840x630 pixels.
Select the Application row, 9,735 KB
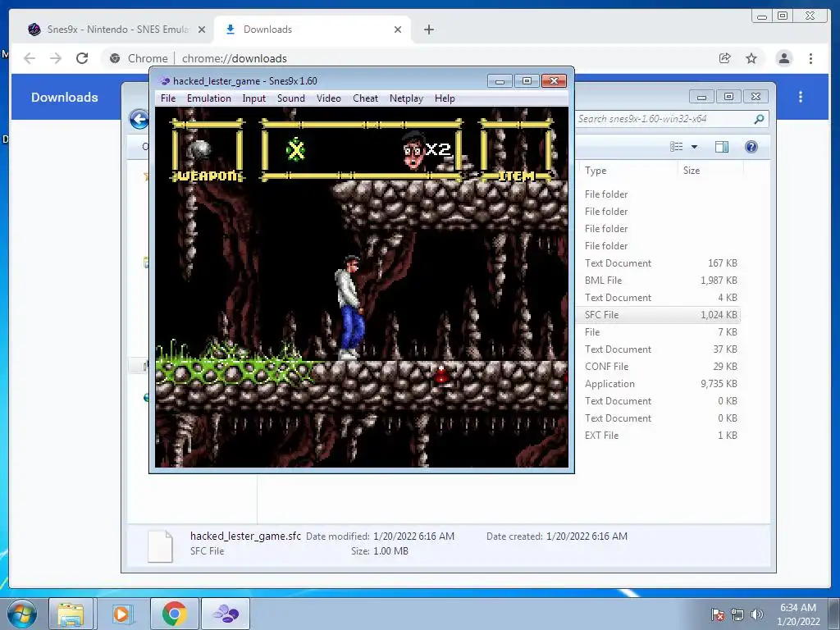click(x=660, y=384)
